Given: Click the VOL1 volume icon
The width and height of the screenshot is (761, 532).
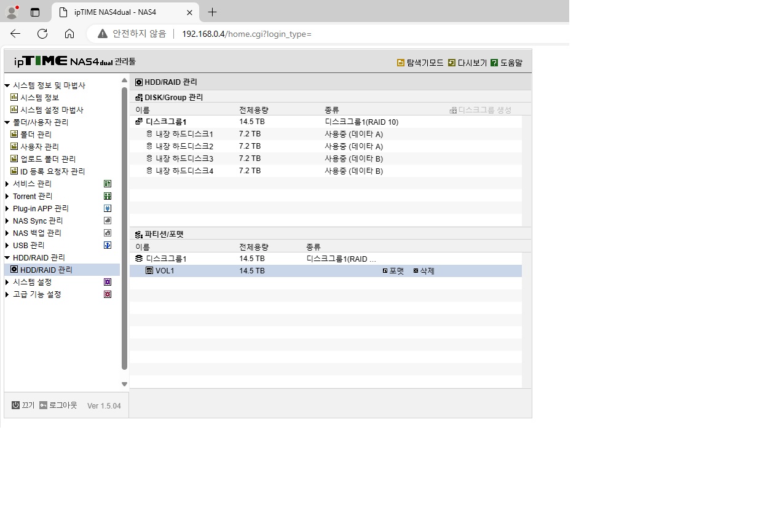Looking at the screenshot, I should (149, 270).
